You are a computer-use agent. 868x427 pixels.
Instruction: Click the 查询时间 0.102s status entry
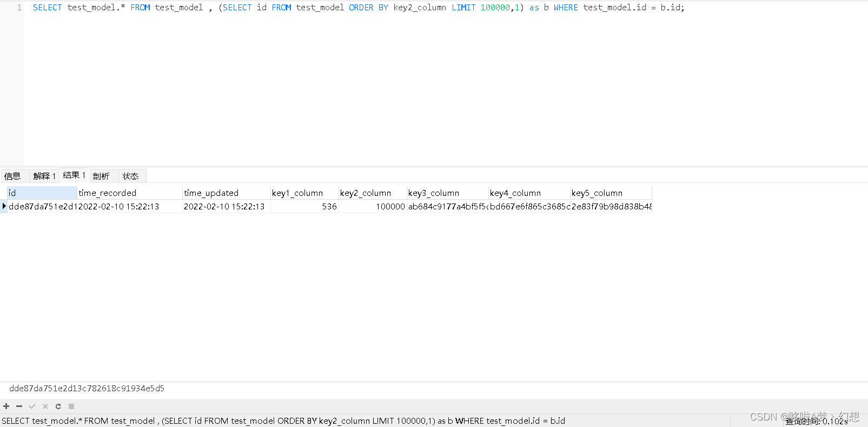click(817, 421)
